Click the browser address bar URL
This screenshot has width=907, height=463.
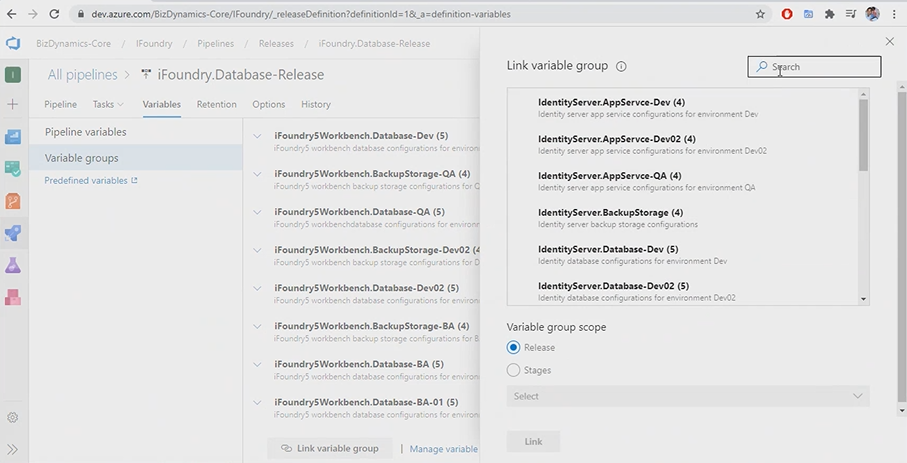pyautogui.click(x=301, y=14)
